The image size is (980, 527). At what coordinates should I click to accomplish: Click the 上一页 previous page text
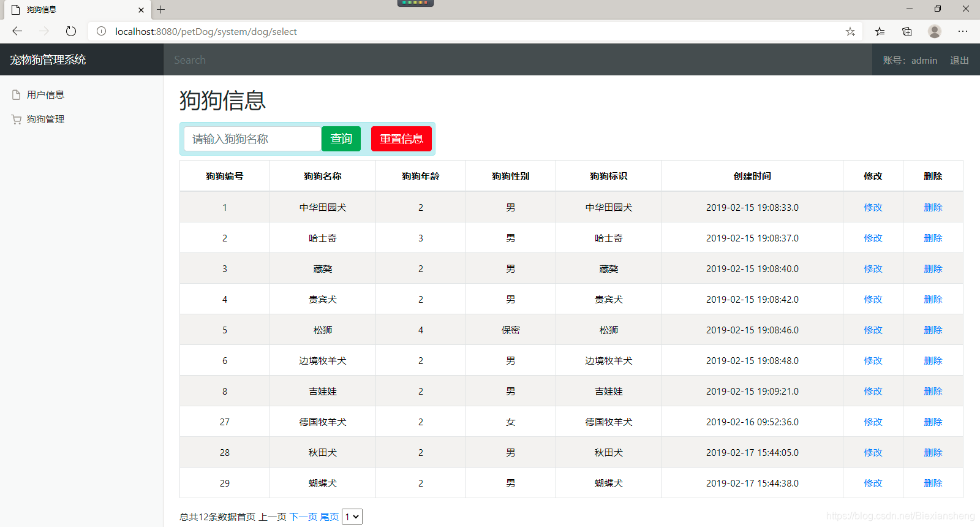273,517
